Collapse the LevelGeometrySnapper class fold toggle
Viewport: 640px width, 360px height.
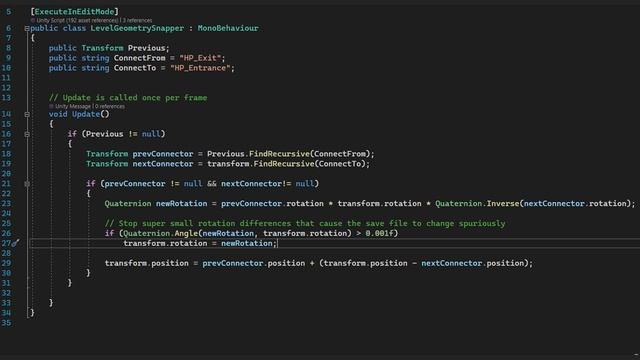click(27, 29)
